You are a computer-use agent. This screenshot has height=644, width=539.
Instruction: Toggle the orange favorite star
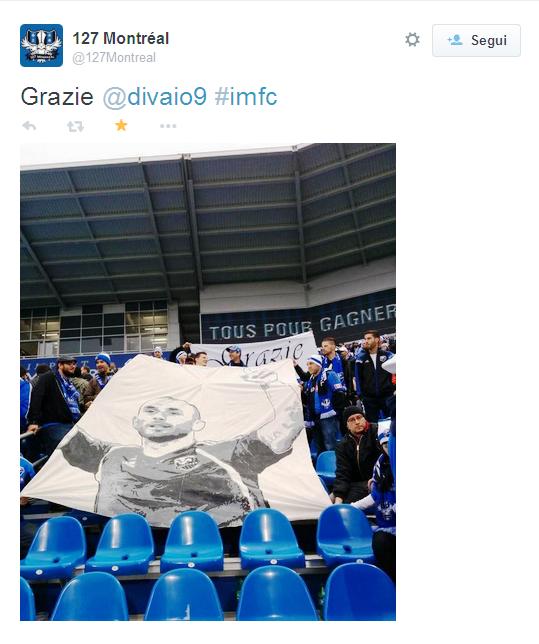[121, 125]
